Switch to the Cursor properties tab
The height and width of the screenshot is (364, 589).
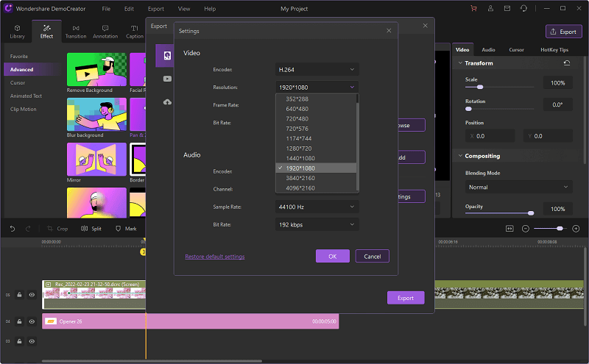(517, 49)
